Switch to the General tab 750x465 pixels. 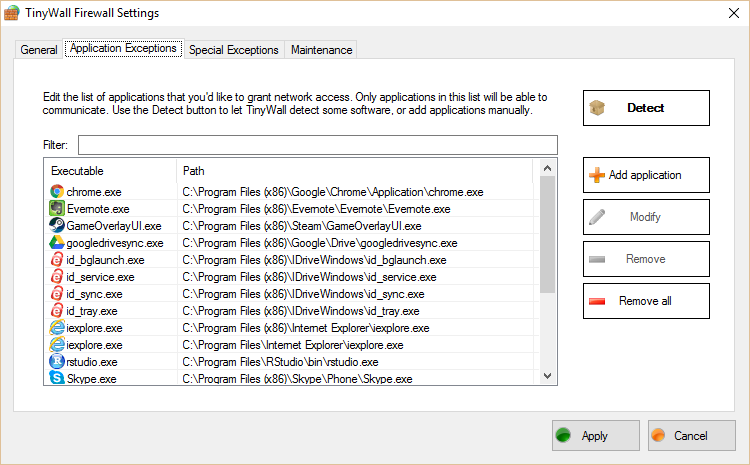tap(39, 50)
